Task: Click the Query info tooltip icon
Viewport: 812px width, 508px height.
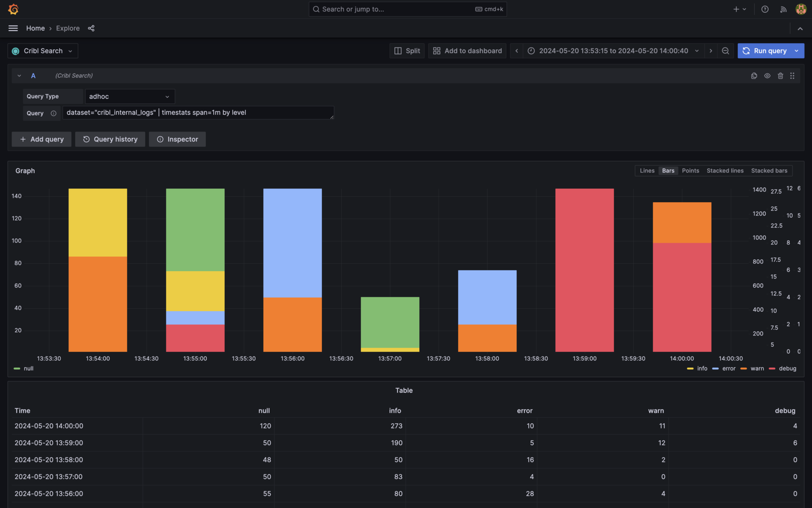Action: pyautogui.click(x=53, y=113)
